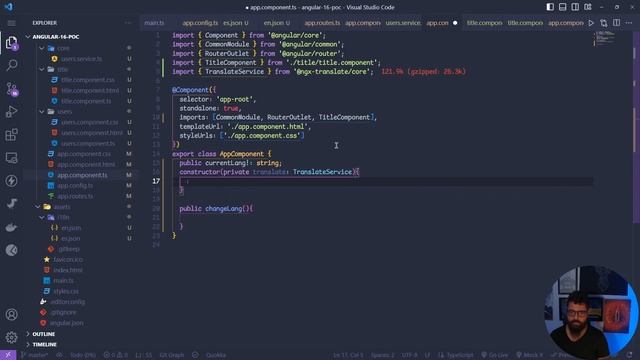Open angular.json in the explorer
This screenshot has height=360, width=640.
click(67, 323)
